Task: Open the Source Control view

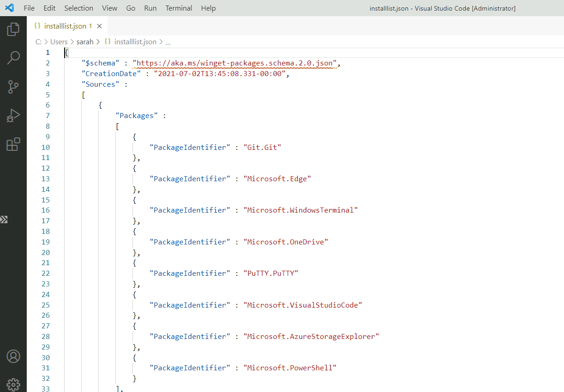Action: coord(13,87)
